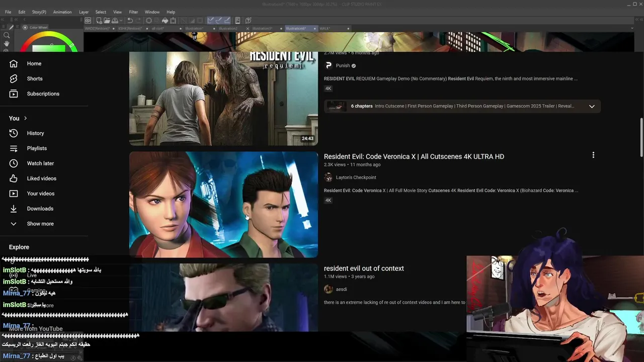
Task: Open the Story(P) menu
Action: tap(39, 12)
